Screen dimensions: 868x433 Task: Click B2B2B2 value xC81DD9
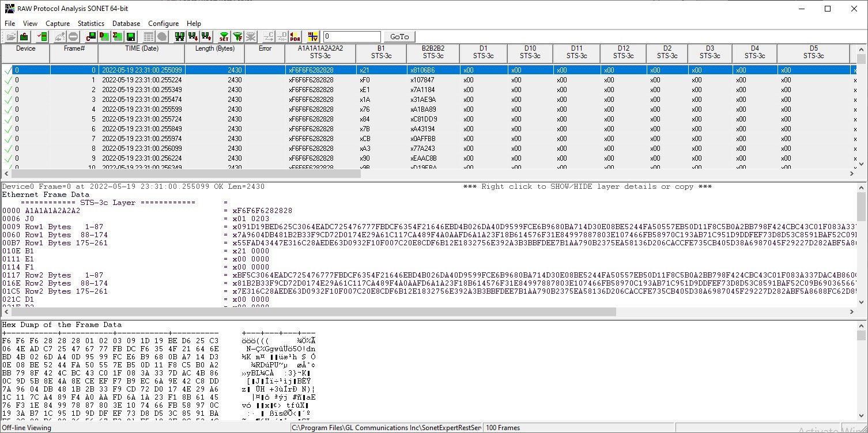click(423, 119)
